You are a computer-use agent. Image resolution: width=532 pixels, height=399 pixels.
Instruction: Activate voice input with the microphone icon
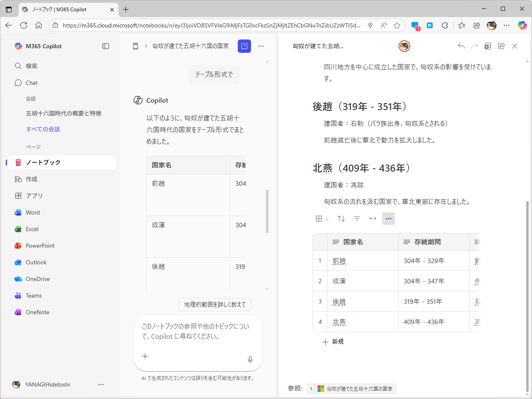pyautogui.click(x=250, y=359)
